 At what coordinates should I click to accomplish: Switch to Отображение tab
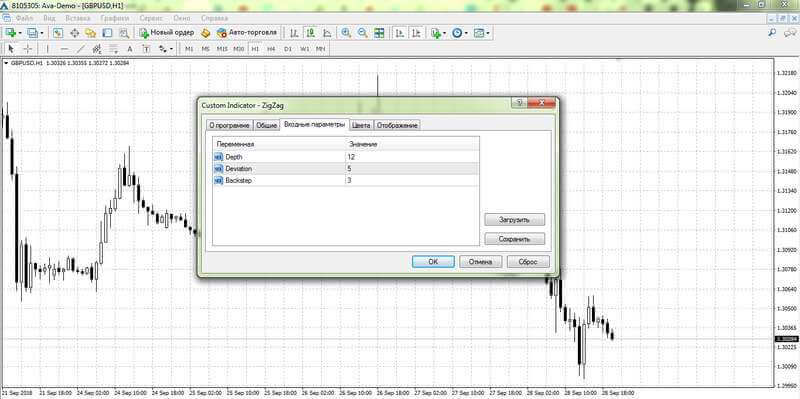pyautogui.click(x=397, y=126)
